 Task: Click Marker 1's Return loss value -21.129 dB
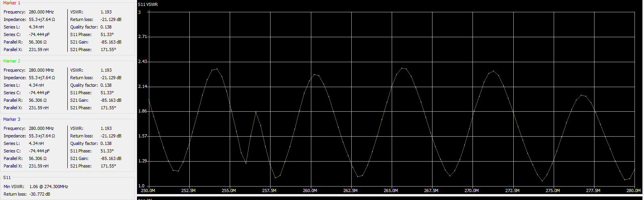111,19
